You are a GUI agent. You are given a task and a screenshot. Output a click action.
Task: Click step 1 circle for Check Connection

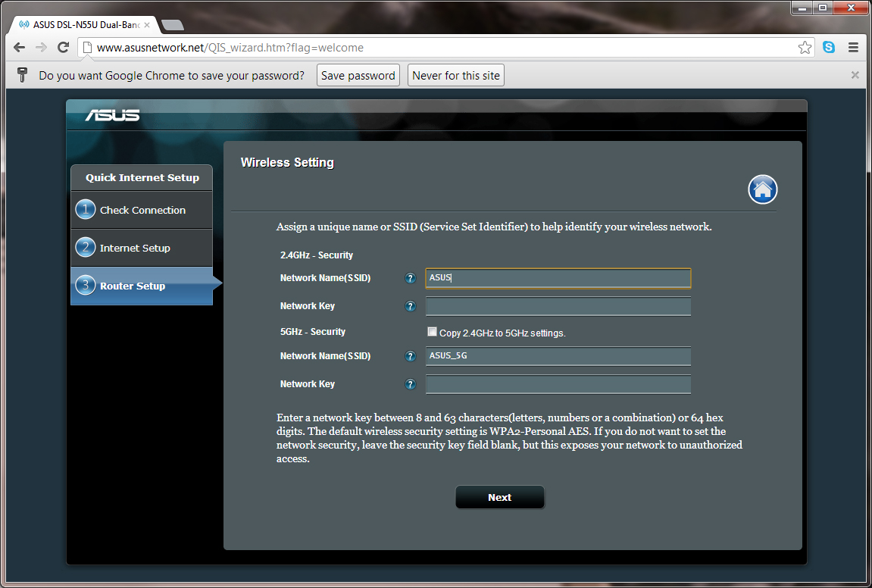(85, 210)
